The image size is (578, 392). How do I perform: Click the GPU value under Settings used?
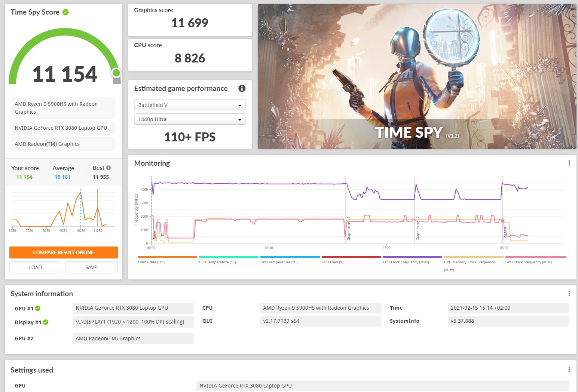383,386
